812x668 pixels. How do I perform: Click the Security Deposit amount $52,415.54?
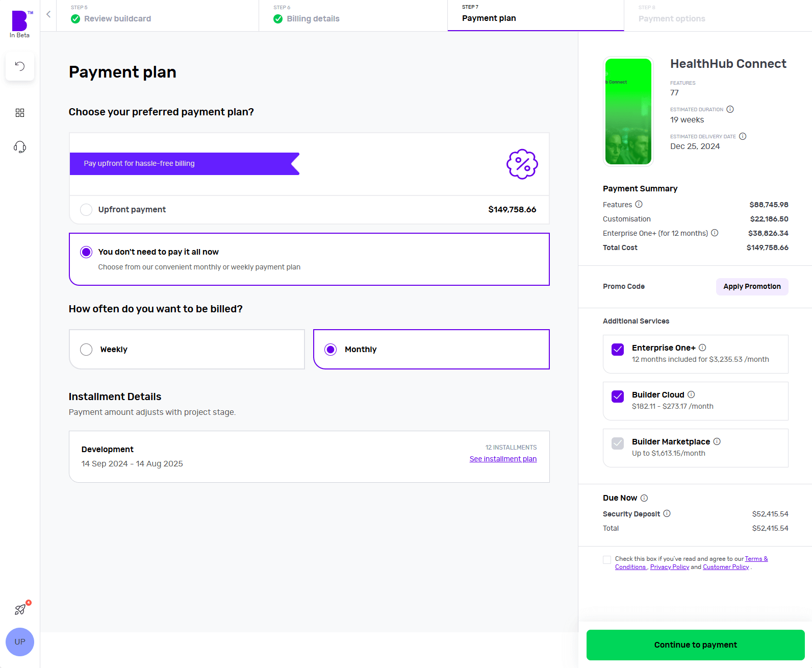[770, 514]
